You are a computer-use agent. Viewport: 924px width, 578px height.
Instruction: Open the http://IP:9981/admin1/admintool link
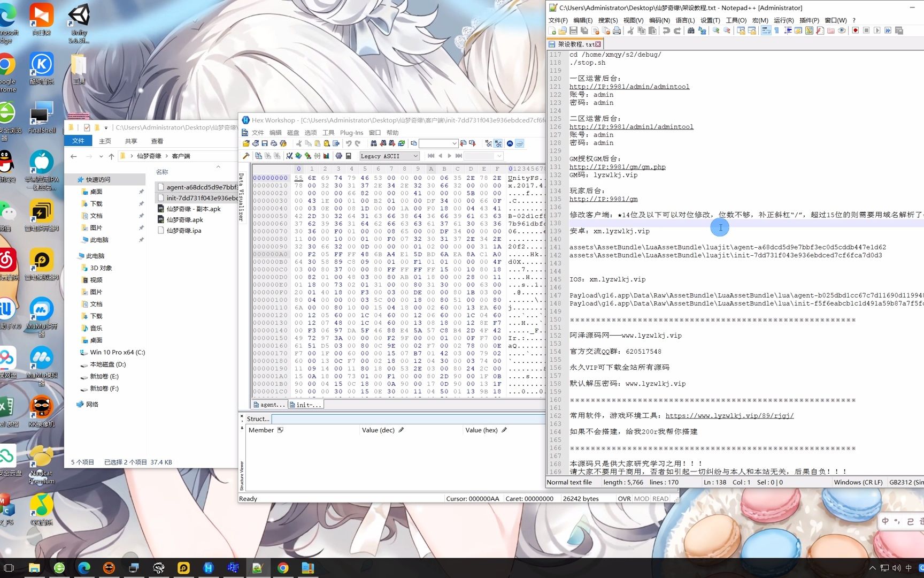(632, 127)
